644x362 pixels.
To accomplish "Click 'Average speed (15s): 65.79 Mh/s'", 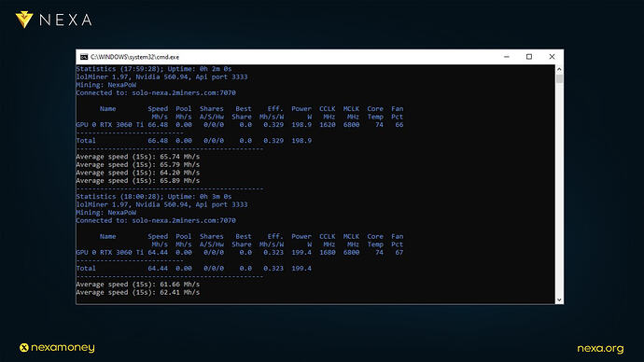I will pyautogui.click(x=137, y=164).
